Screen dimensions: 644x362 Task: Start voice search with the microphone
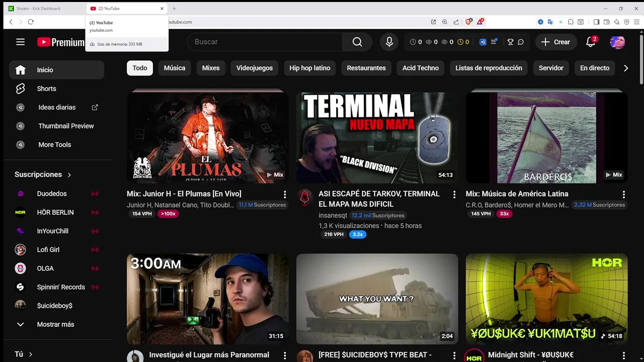pos(389,42)
